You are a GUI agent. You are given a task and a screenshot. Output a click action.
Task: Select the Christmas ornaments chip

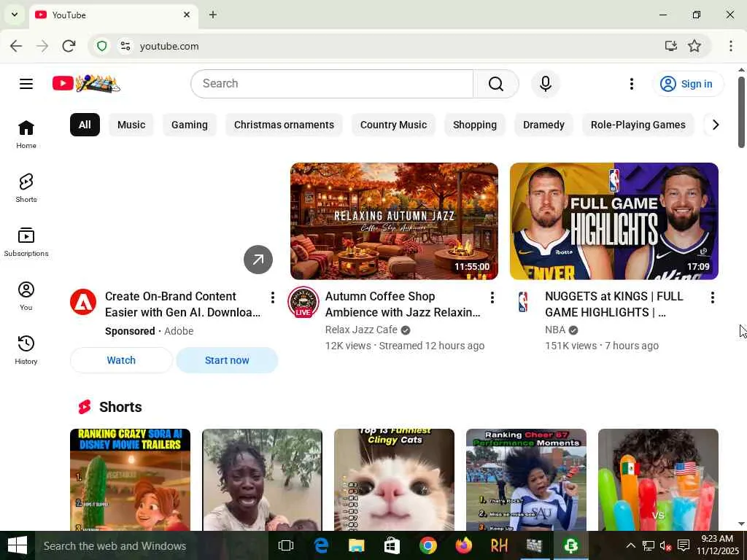284,125
